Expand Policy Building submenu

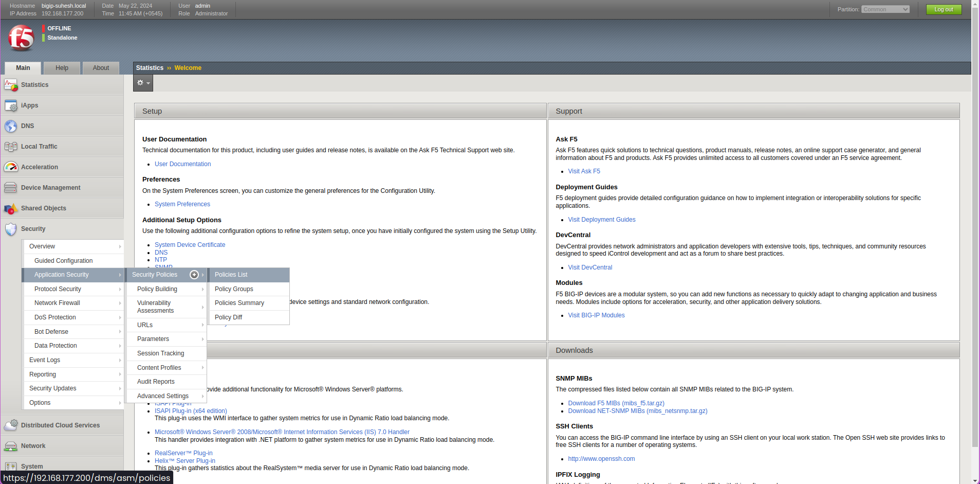(167, 289)
